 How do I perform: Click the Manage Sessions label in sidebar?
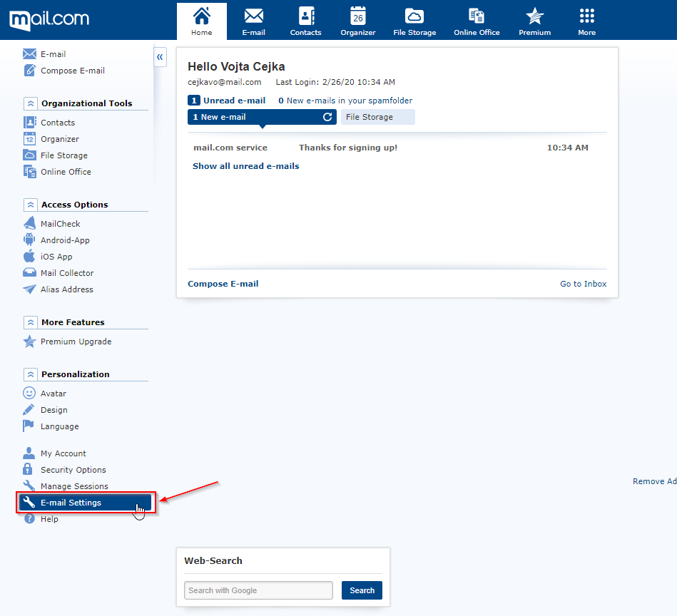tap(74, 486)
